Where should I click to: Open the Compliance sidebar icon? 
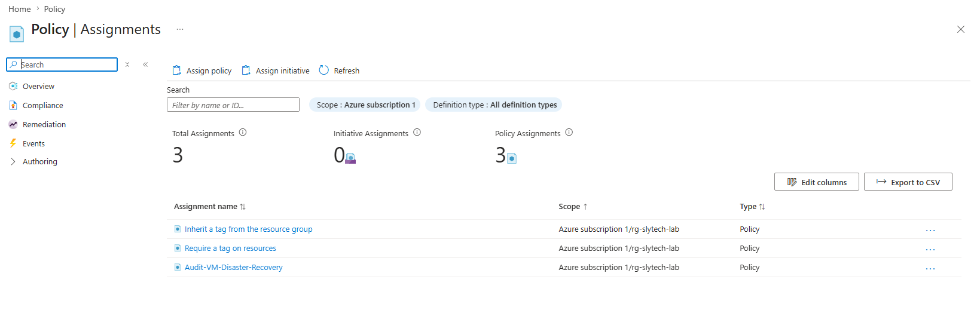tap(13, 105)
